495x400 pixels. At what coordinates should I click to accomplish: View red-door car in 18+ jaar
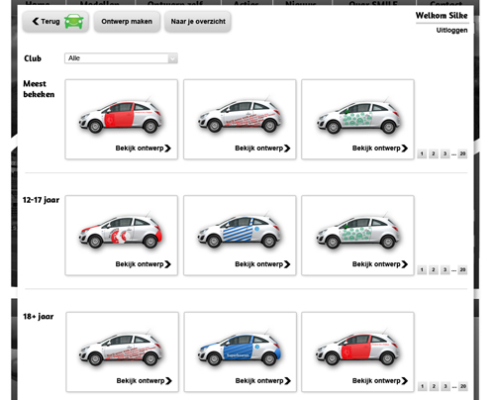[x=358, y=347]
